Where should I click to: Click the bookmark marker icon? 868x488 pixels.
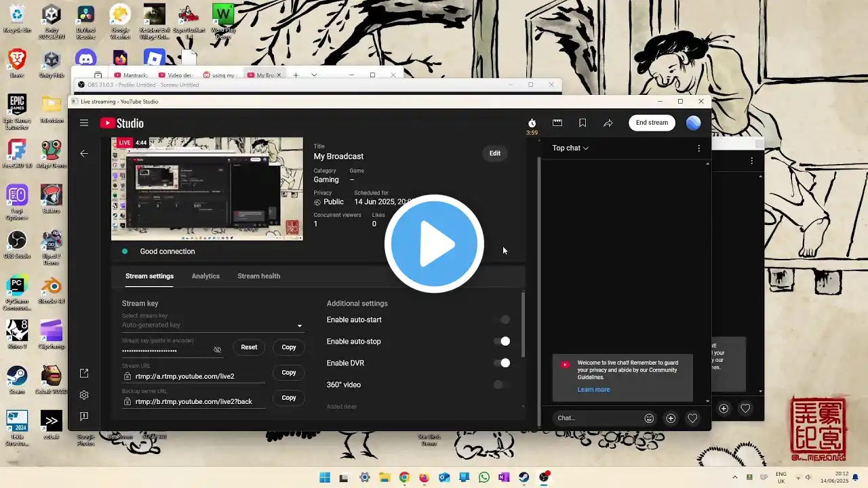pos(583,123)
